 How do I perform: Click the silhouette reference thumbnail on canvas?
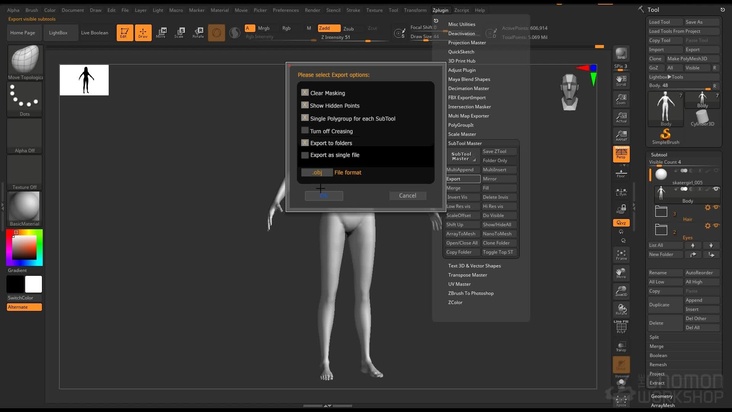pyautogui.click(x=84, y=80)
